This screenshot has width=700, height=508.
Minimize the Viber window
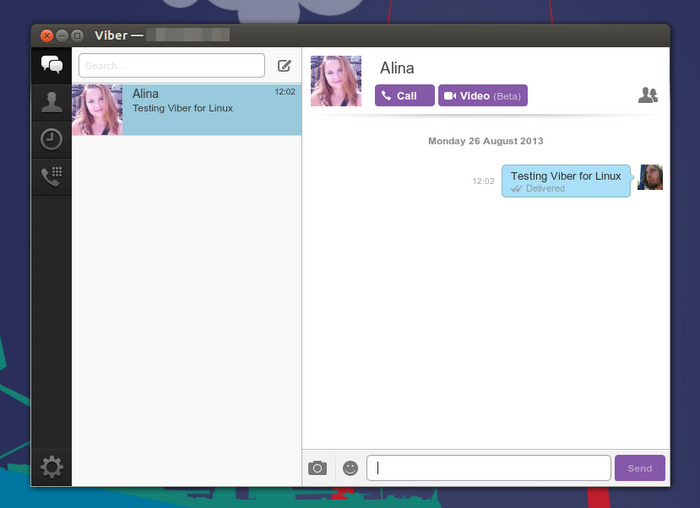(x=62, y=35)
